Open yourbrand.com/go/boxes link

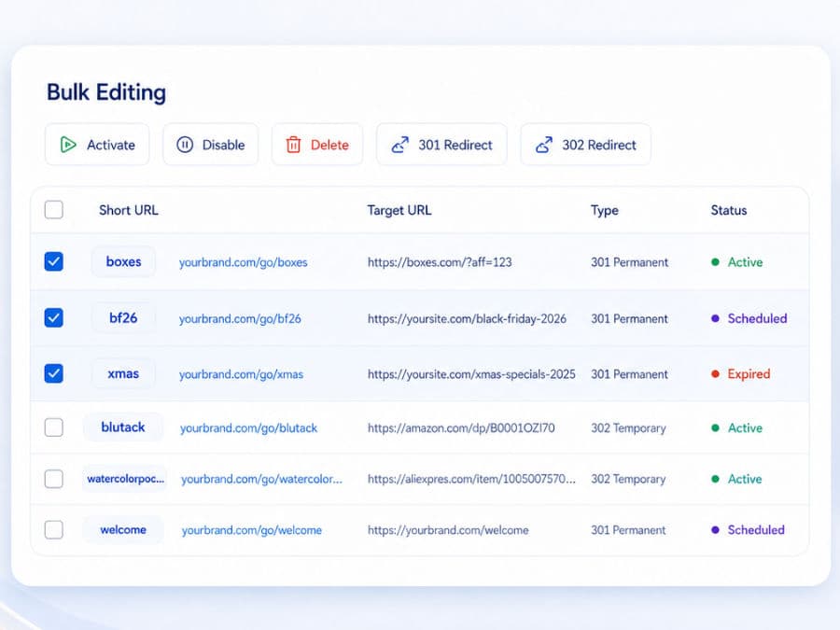tap(244, 262)
